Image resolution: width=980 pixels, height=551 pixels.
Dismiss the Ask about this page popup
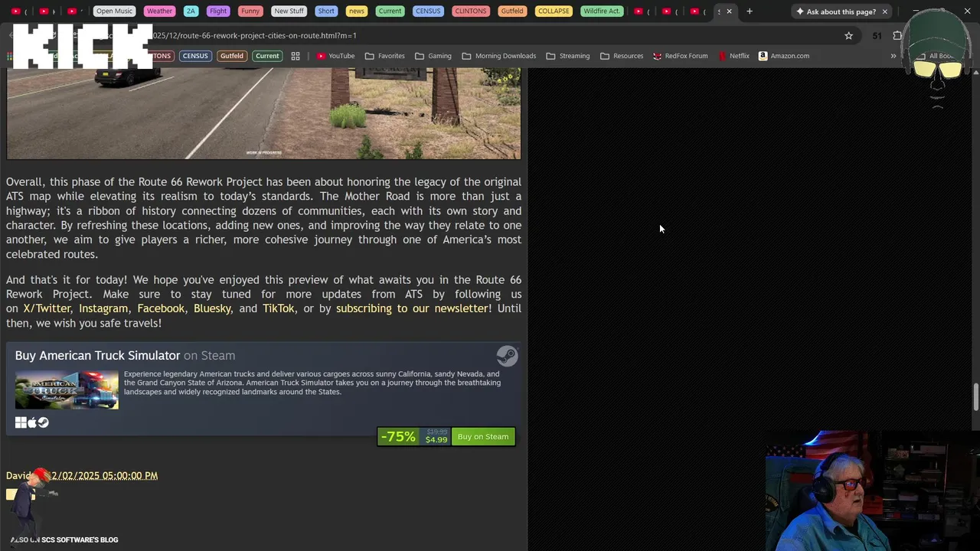[884, 11]
